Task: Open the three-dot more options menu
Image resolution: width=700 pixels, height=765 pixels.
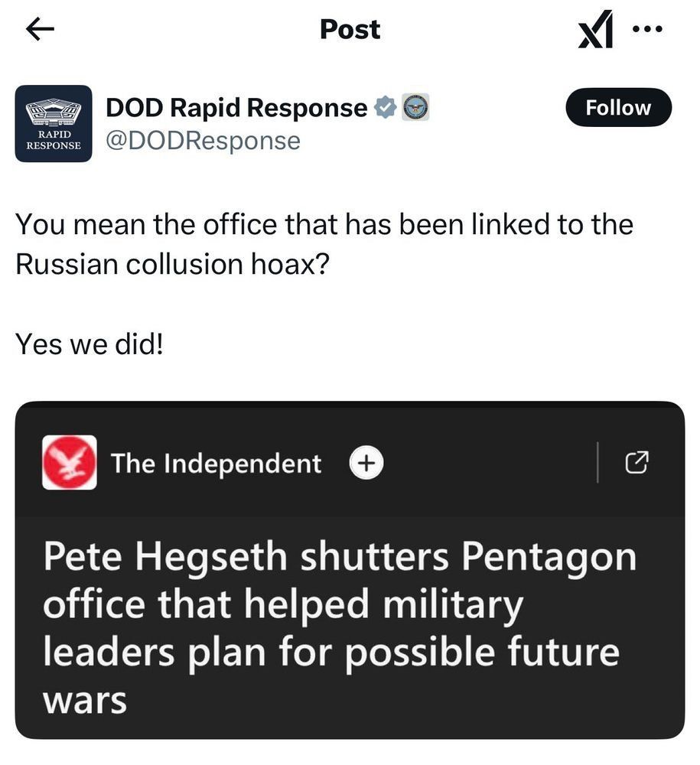Action: (x=646, y=29)
